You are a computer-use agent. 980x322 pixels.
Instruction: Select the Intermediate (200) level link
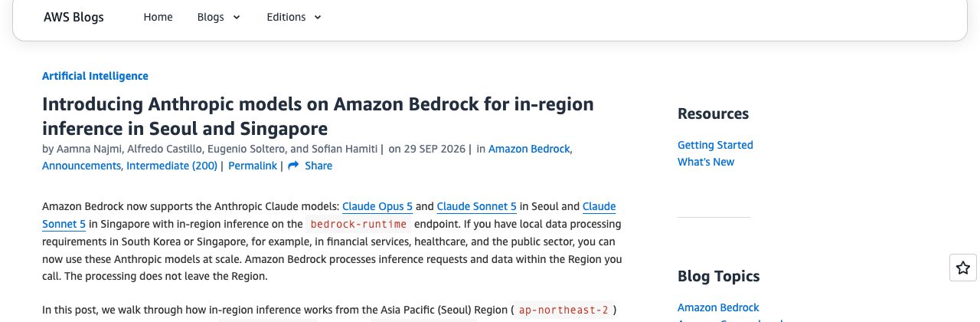coord(171,166)
